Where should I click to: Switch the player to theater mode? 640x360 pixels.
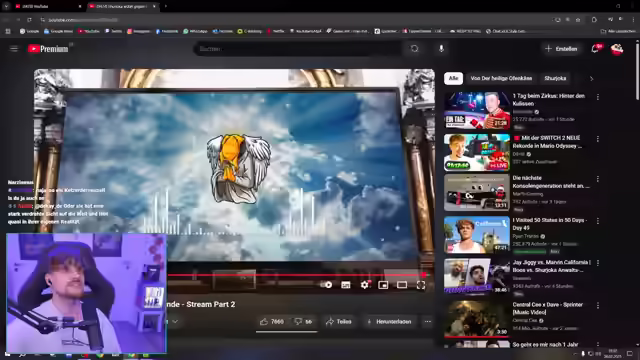(402, 285)
